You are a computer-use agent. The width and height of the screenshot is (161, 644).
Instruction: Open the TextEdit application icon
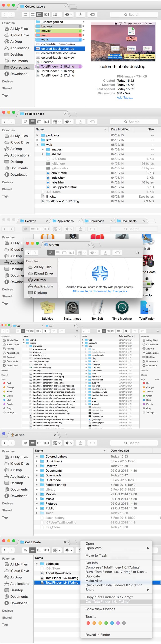pyautogui.click(x=97, y=307)
